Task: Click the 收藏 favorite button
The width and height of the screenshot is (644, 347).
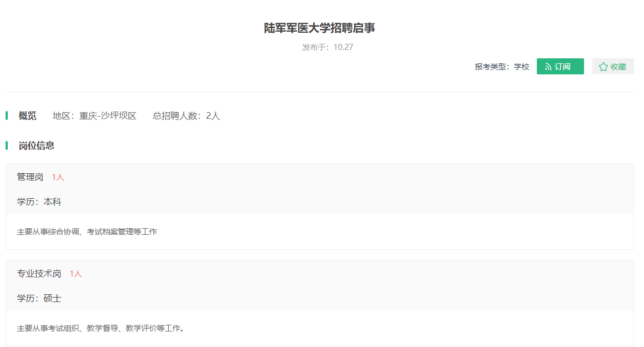Action: pos(612,67)
